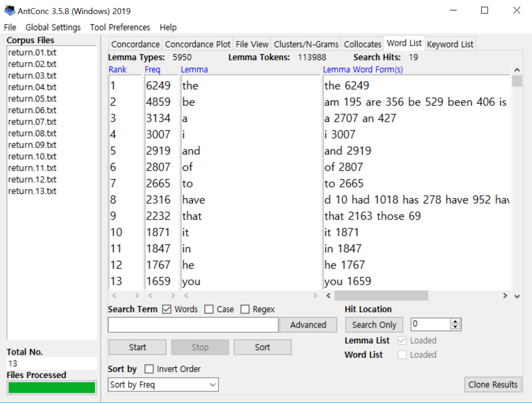The width and height of the screenshot is (532, 403).
Task: Click the AntConc app icon in title bar
Action: pyautogui.click(x=9, y=10)
